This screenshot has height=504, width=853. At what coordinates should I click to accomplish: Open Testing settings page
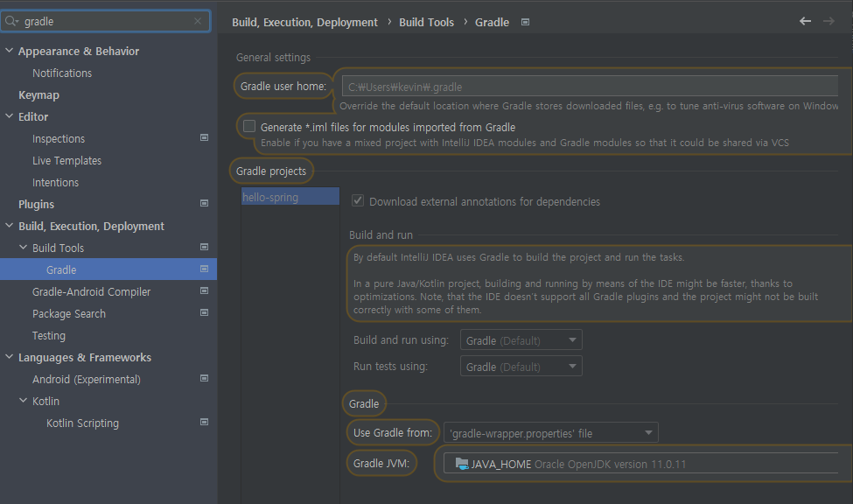tap(49, 335)
